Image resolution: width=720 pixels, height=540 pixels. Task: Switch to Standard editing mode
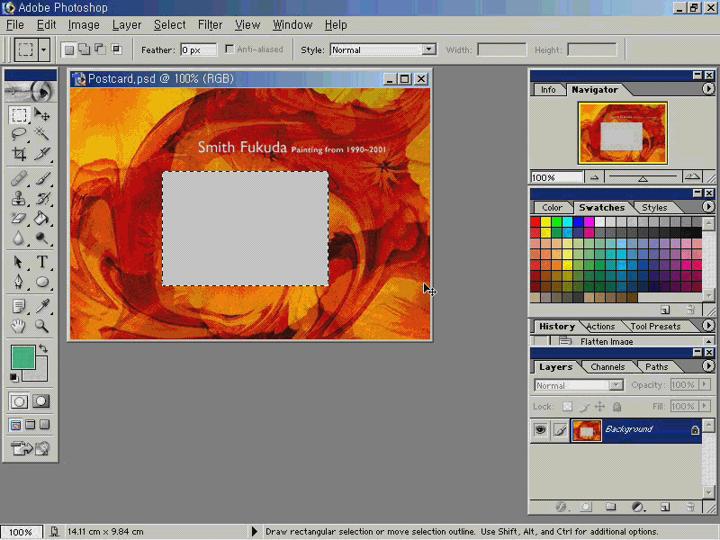pos(19,401)
